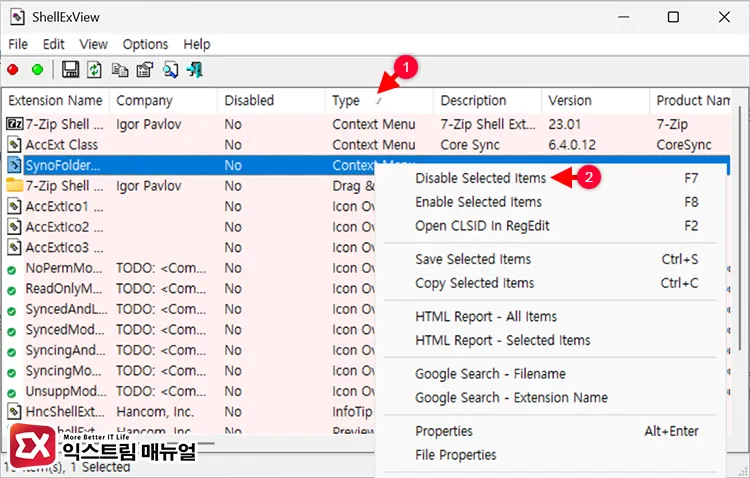Viewport: 750px width, 478px height.
Task: Click the Exit door toolbar icon
Action: point(195,70)
